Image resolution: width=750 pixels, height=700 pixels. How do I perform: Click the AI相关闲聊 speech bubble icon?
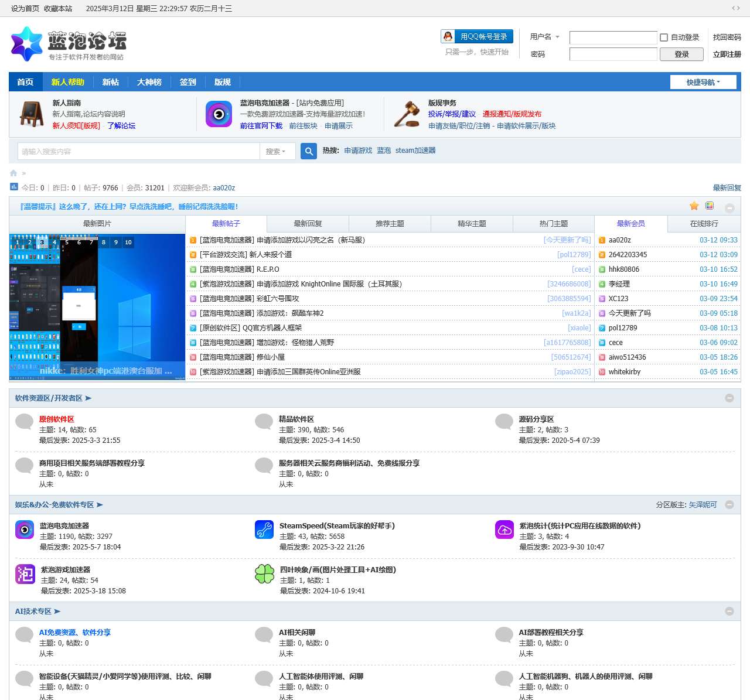coord(264,635)
